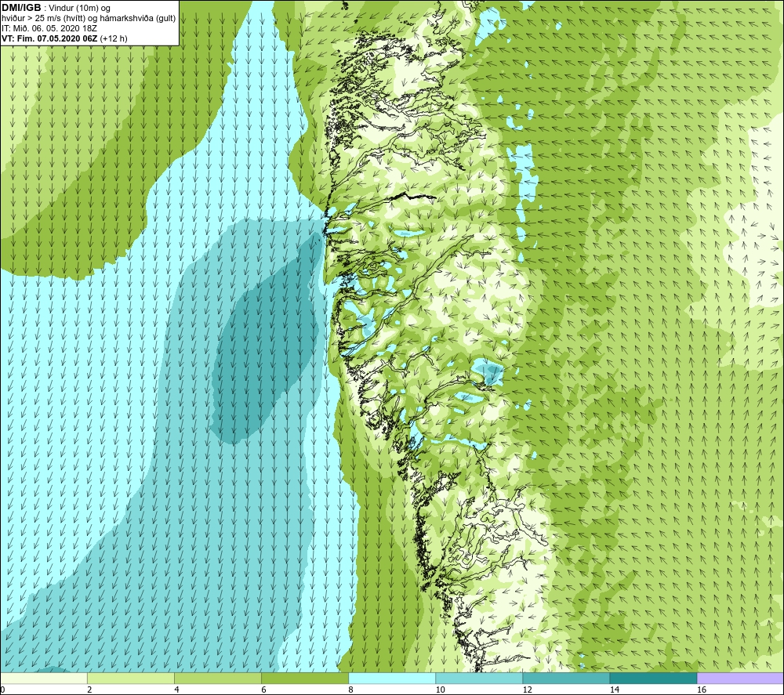Pick the 8-10 m/s light cyan swatch
784x695 pixels.
pyautogui.click(x=392, y=679)
